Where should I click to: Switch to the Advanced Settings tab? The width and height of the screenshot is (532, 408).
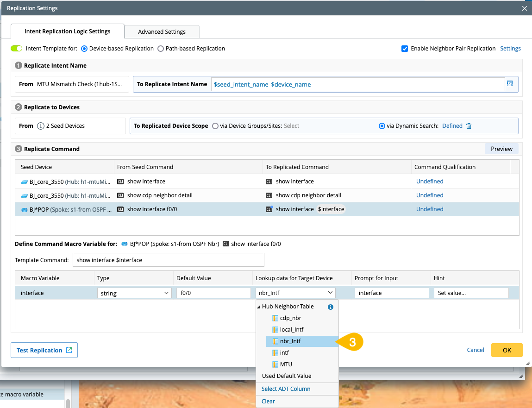pos(162,32)
